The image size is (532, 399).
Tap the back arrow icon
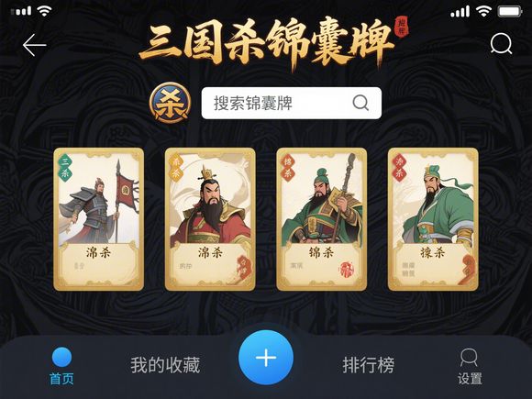(x=34, y=45)
